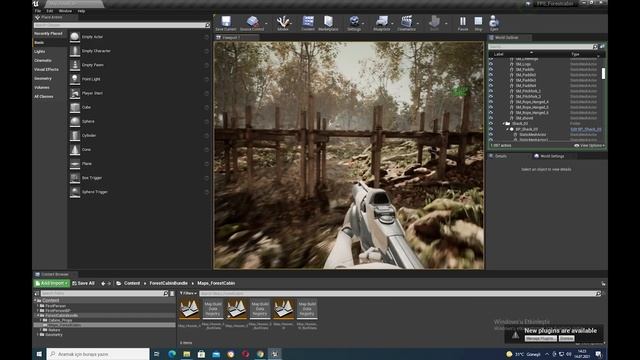
Task: Stop the play session
Action: click(478, 21)
